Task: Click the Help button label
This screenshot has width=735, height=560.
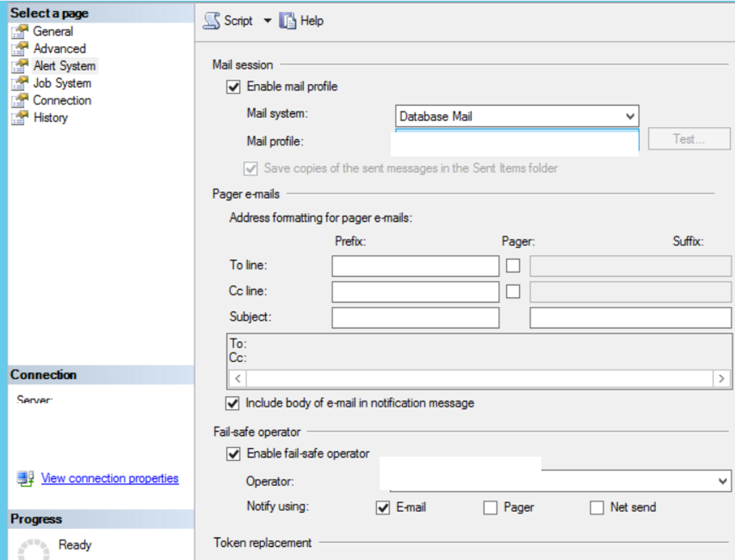Action: point(312,21)
